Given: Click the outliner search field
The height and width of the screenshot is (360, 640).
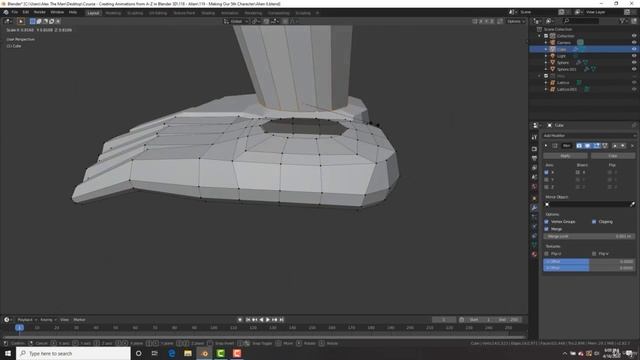Looking at the screenshot, I should [581, 21].
